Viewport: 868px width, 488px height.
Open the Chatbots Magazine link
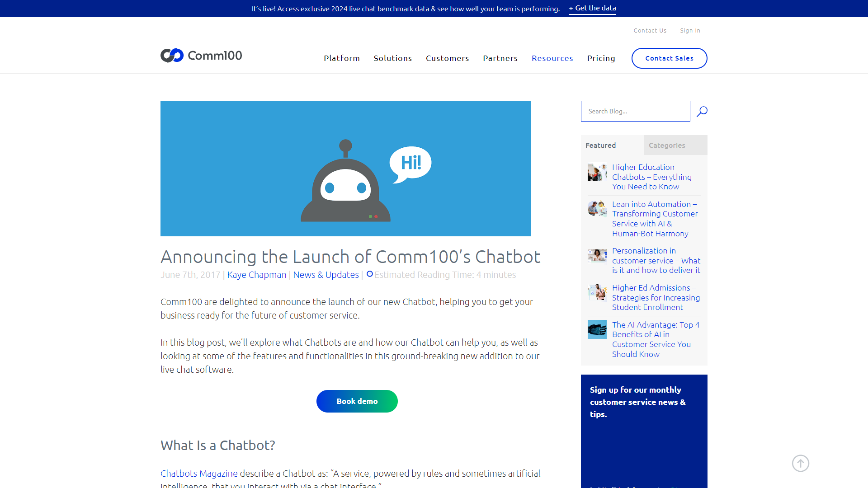tap(198, 473)
